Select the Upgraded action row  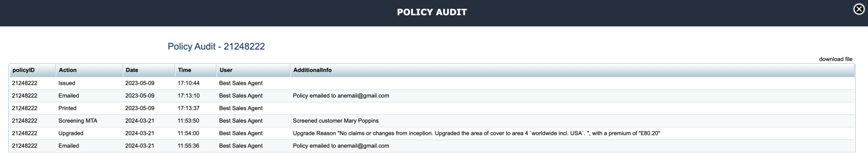432,133
